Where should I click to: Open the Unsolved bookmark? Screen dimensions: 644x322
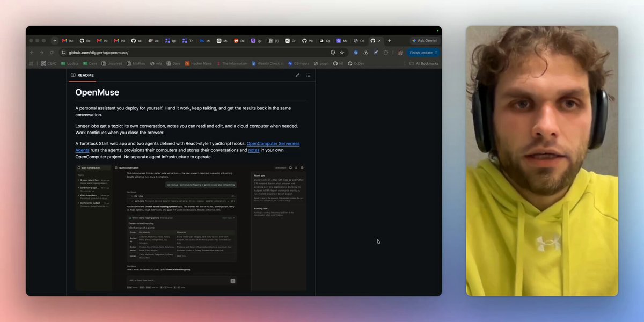[x=112, y=63]
